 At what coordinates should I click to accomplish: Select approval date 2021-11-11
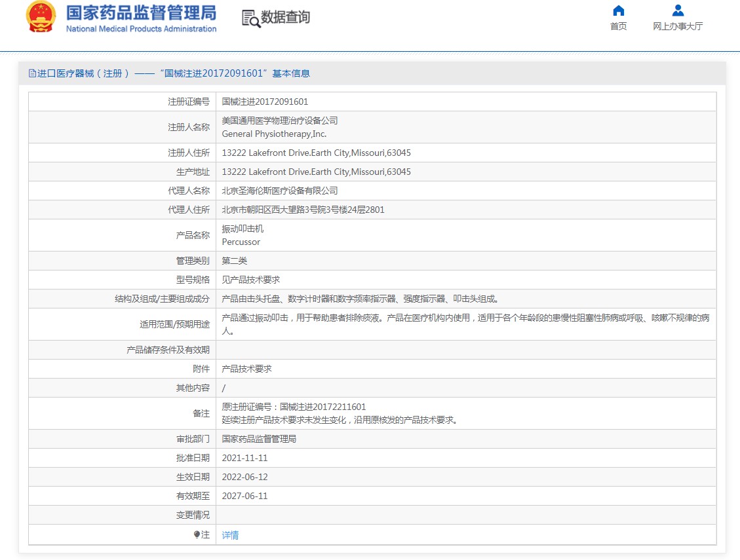click(x=244, y=458)
